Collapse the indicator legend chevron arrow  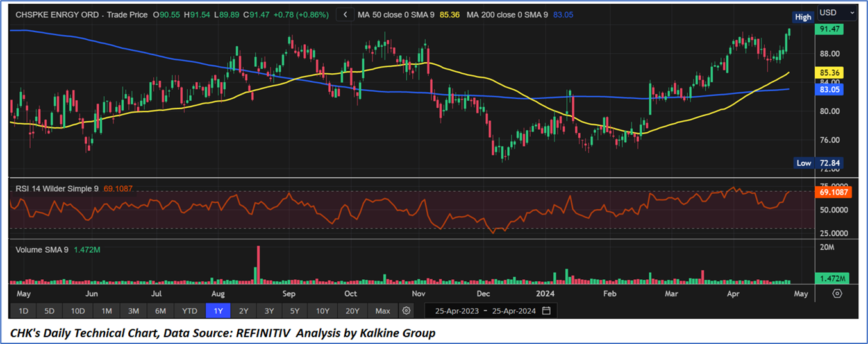(345, 14)
